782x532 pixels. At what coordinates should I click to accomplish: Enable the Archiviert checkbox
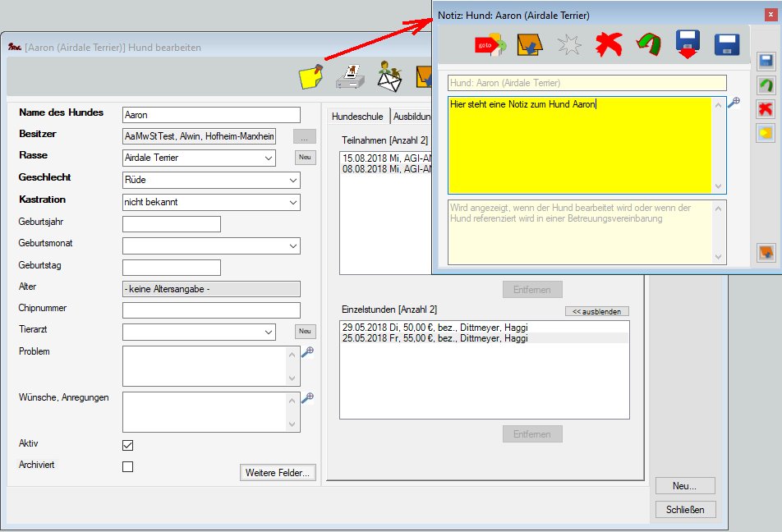pos(127,466)
